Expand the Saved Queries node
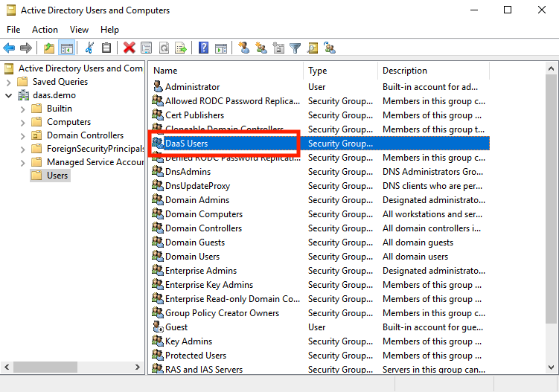Image resolution: width=559 pixels, height=392 pixels. [8, 83]
